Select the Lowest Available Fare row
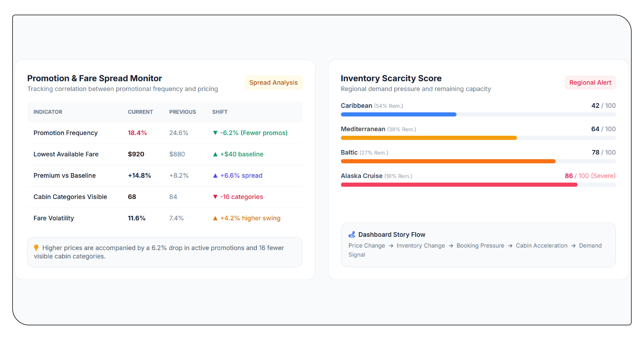This screenshot has height=340, width=644. point(165,154)
